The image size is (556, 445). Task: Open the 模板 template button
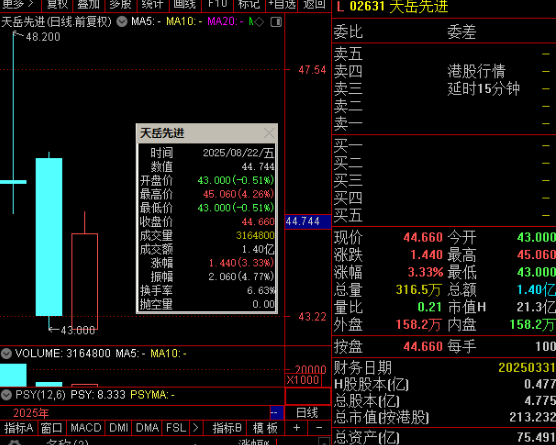point(265,428)
